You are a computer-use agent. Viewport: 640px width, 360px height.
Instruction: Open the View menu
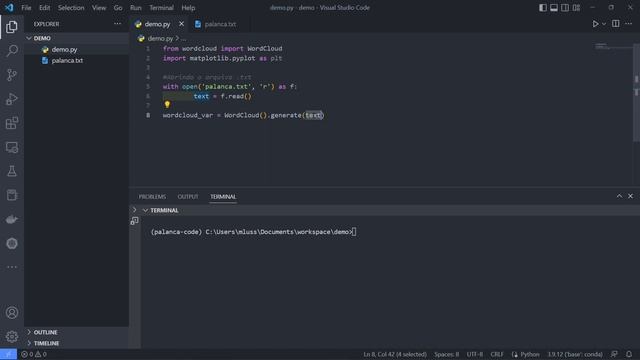pos(99,8)
